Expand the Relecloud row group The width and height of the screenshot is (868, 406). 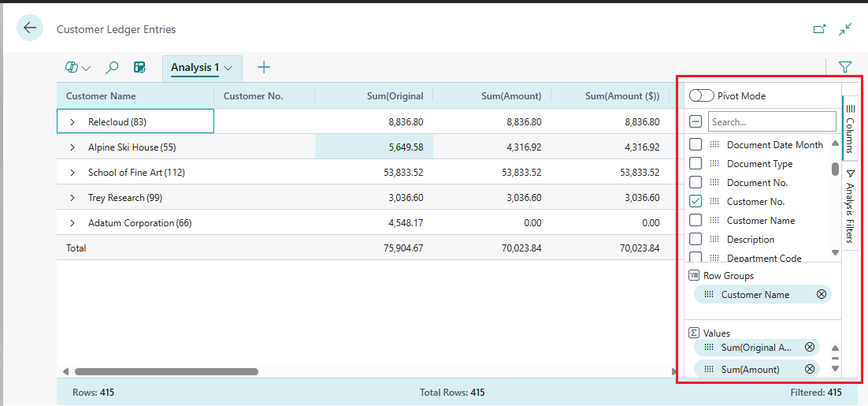(72, 122)
